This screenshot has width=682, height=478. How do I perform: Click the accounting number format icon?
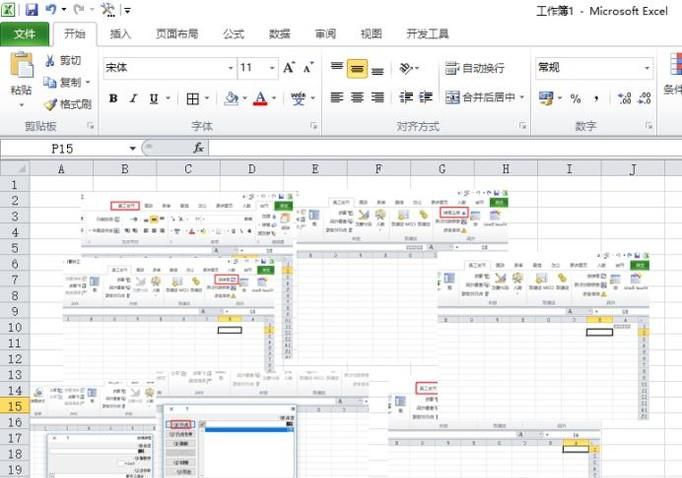tap(546, 98)
